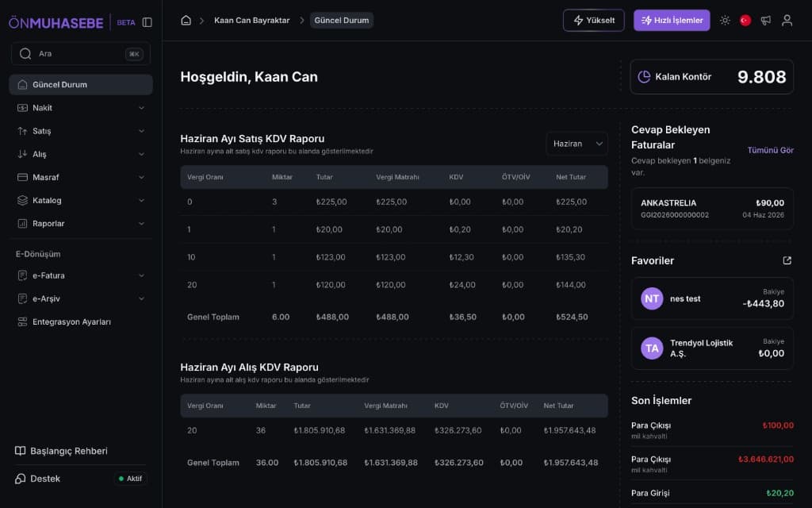Click purchase KDV ₺326.273,60 in rate 20 row
The image size is (812, 508).
pos(458,430)
